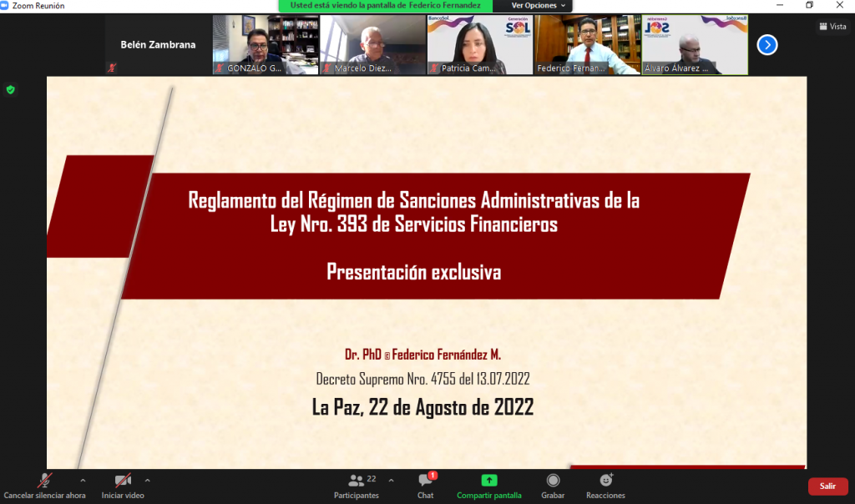Click the Compartir pantalla share icon
This screenshot has height=504, width=855.
click(x=488, y=481)
